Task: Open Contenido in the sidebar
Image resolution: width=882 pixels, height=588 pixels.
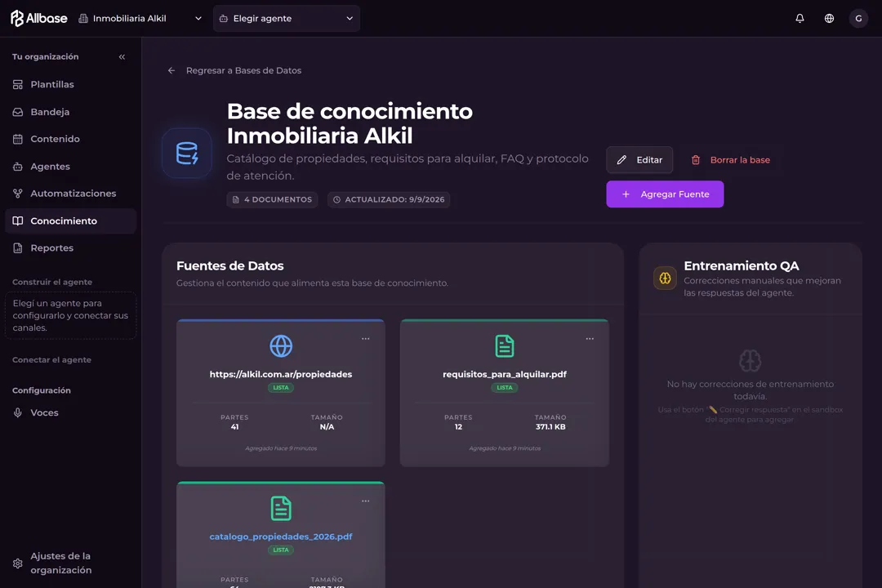Action: (71, 139)
